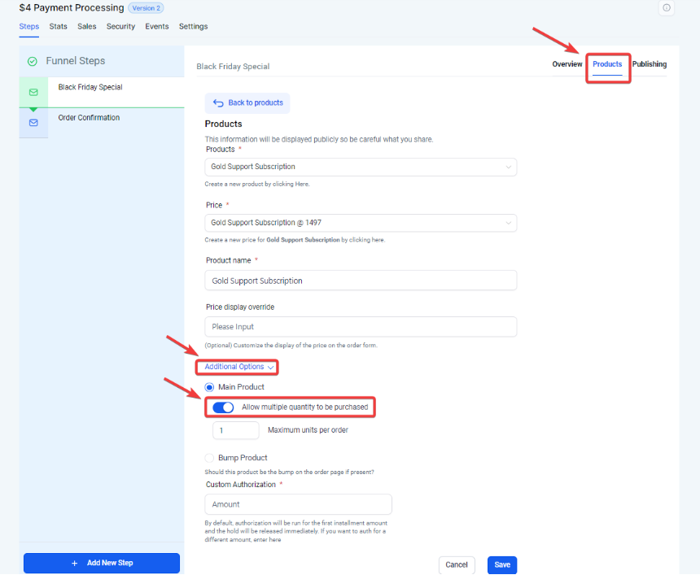This screenshot has height=588, width=700.
Task: Click the back arrow icon in Back to products
Action: point(218,103)
